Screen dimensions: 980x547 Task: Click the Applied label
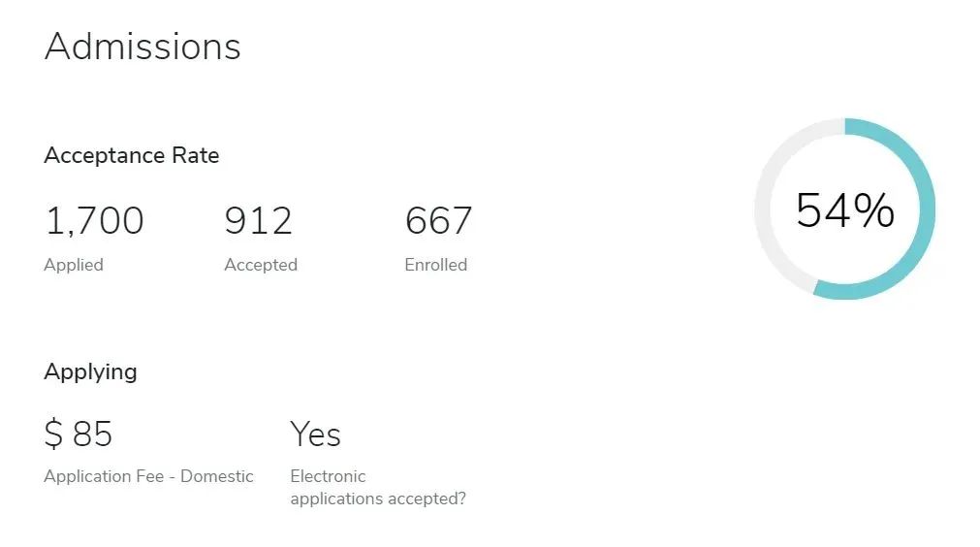coord(74,265)
